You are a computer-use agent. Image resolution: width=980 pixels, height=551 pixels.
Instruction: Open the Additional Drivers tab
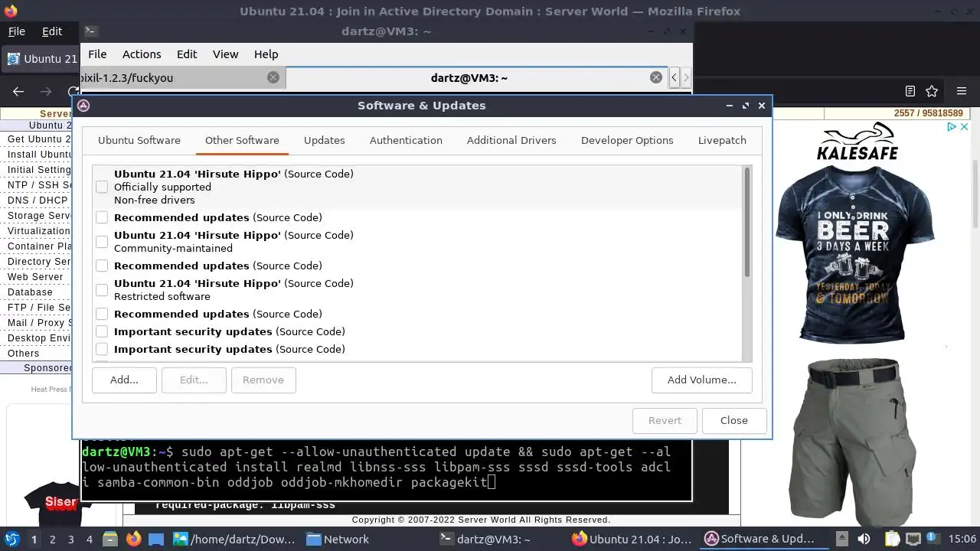click(x=511, y=140)
